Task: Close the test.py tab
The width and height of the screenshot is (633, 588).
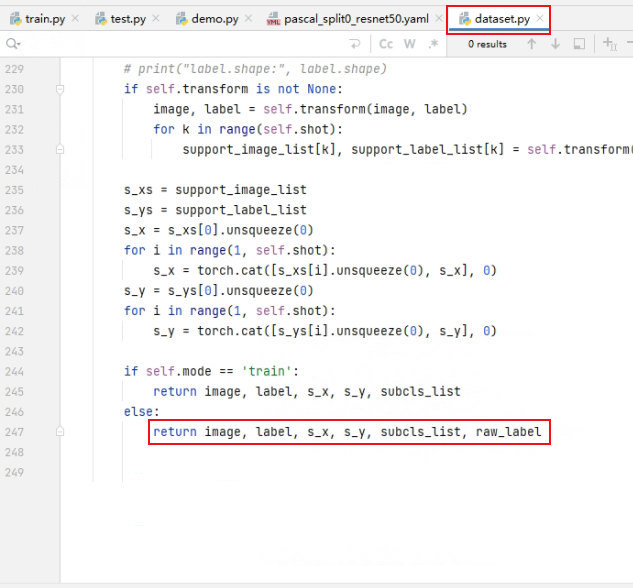Action: 156,19
